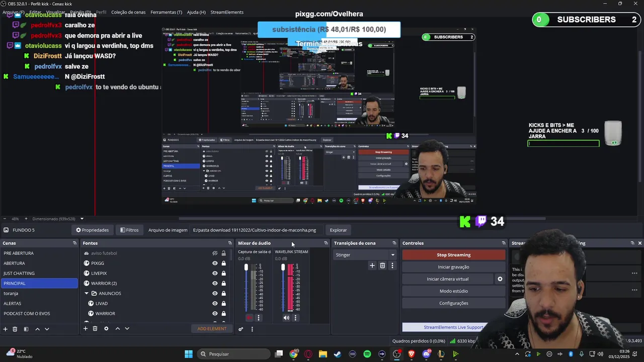644x362 pixels.
Task: Hide the WARRIOR (2) source
Action: click(215, 284)
